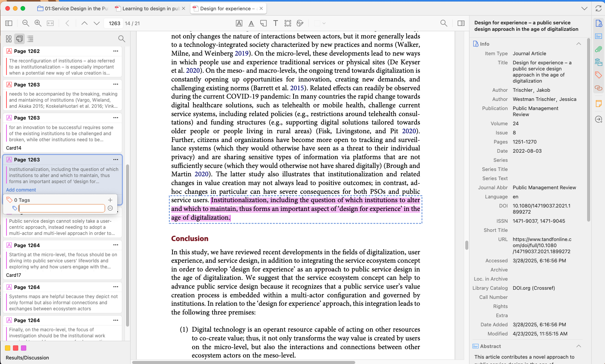The height and width of the screenshot is (364, 605).
Task: Follow citation link Barrett 2015
Action: pos(297,88)
